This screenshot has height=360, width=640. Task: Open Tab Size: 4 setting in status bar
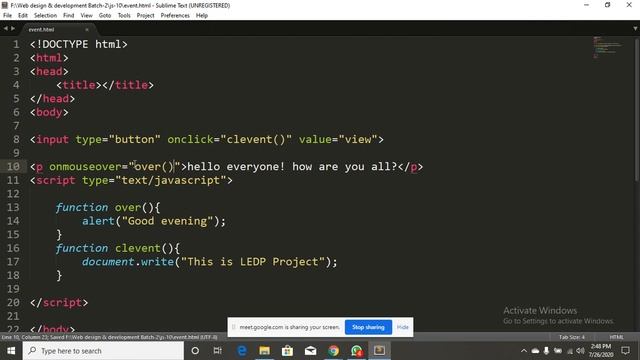(x=572, y=337)
